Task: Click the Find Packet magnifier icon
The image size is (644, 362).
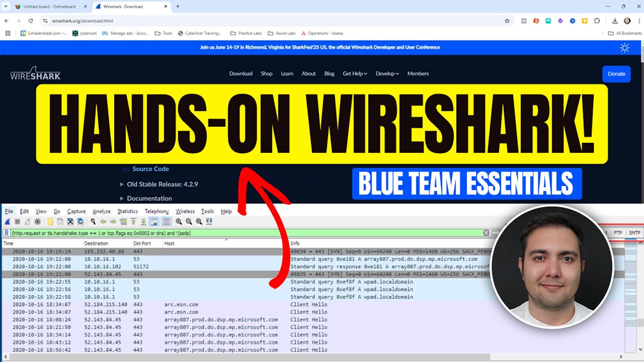Action: click(x=93, y=222)
